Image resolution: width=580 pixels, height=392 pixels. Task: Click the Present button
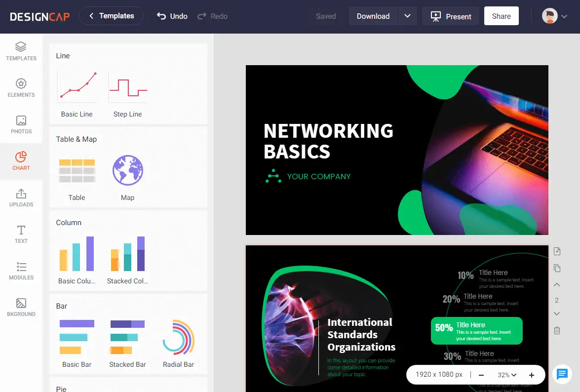click(x=451, y=16)
